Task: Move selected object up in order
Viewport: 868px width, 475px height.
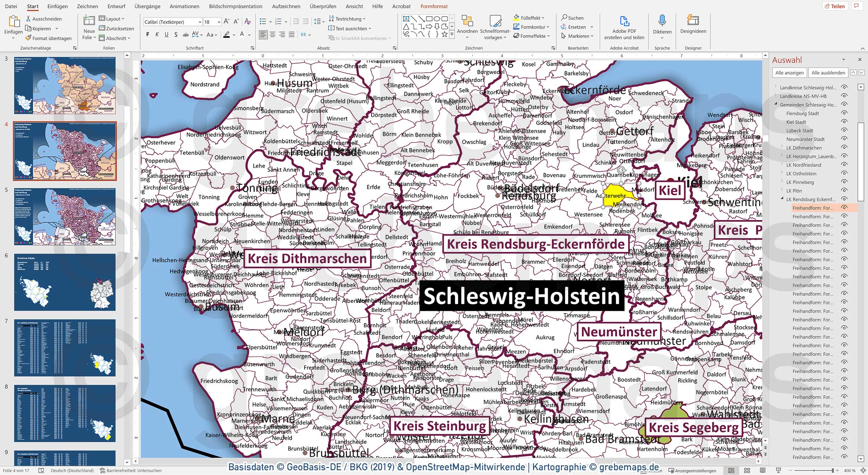Action: click(x=853, y=73)
